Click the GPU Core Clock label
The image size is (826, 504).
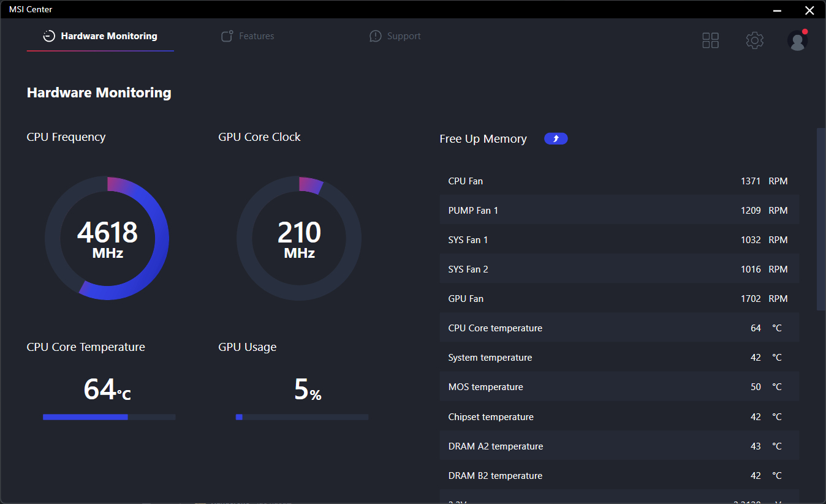pos(259,137)
